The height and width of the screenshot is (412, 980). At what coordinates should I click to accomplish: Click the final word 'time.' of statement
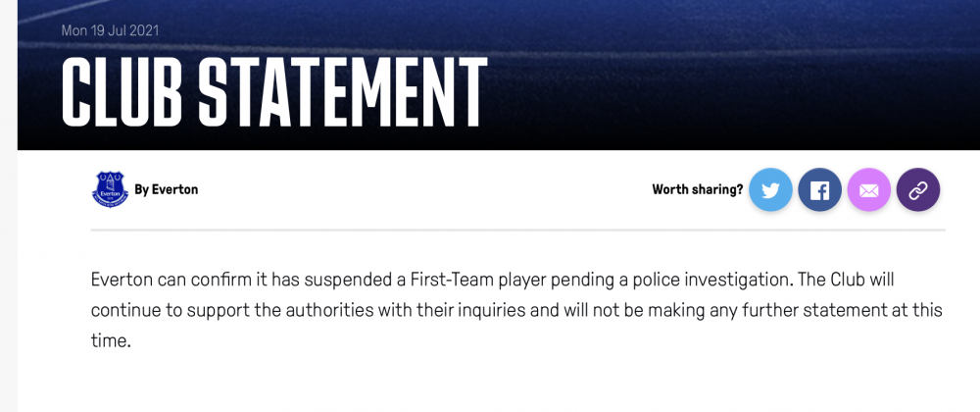click(112, 340)
